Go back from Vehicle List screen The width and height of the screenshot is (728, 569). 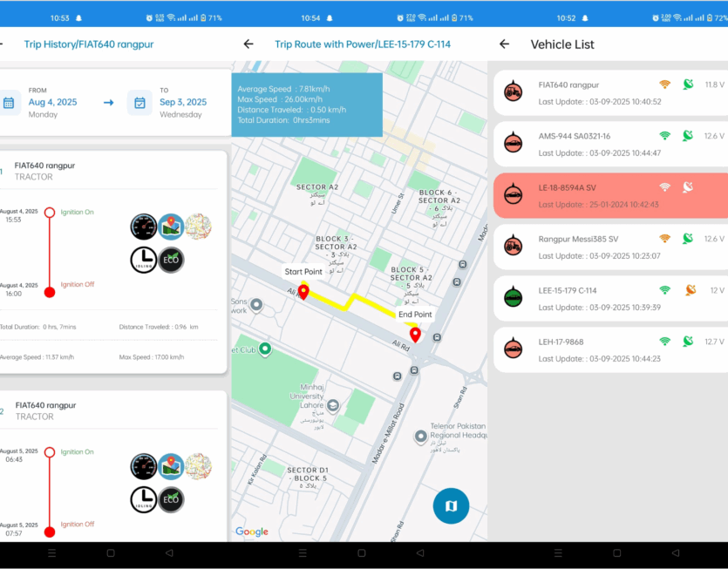(504, 44)
